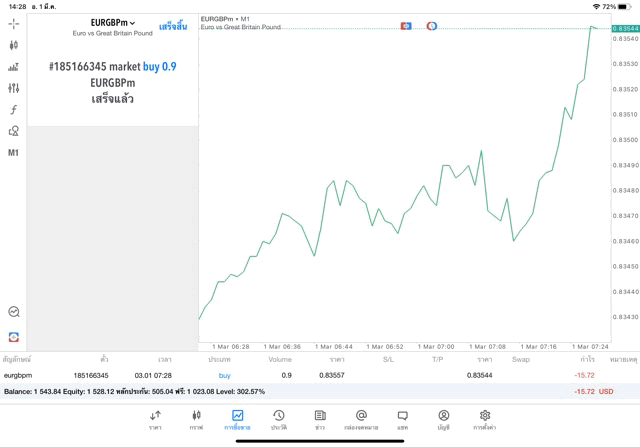Open the indicators icon in left sidebar
The image size is (640, 447).
click(x=13, y=67)
